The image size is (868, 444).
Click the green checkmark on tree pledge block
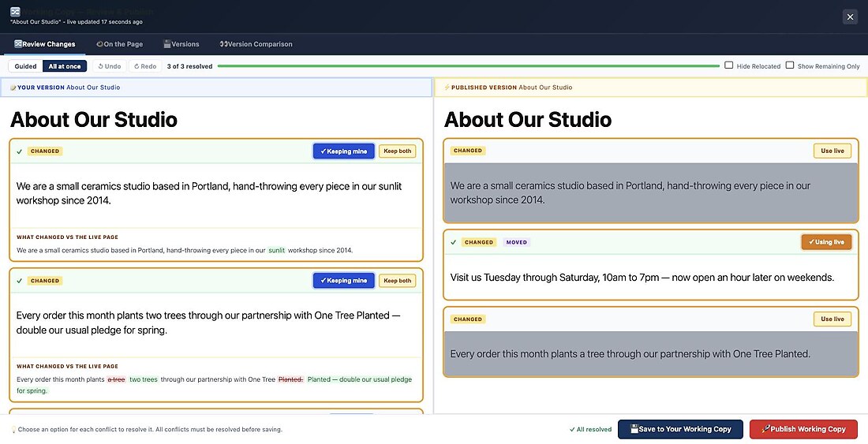pos(20,281)
